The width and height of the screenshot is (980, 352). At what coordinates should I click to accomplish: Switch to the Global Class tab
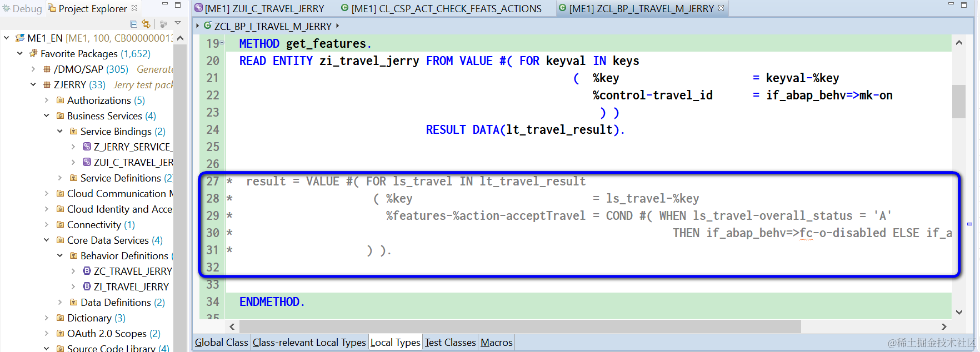click(221, 343)
